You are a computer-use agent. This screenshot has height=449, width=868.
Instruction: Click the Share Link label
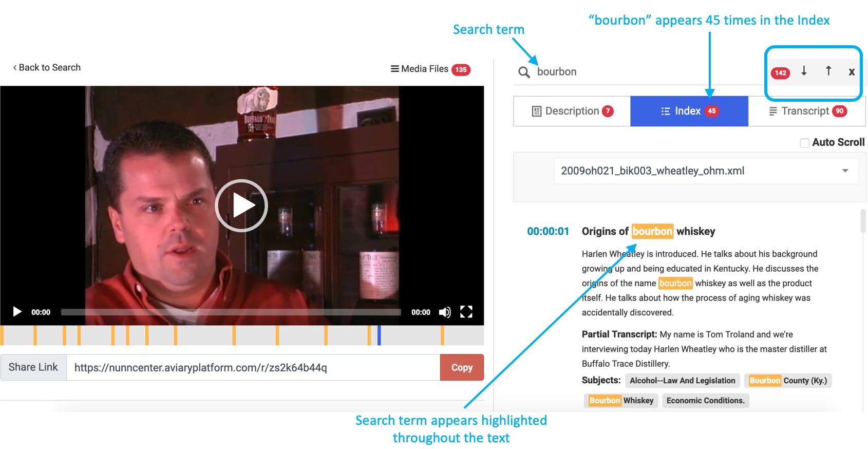click(33, 367)
